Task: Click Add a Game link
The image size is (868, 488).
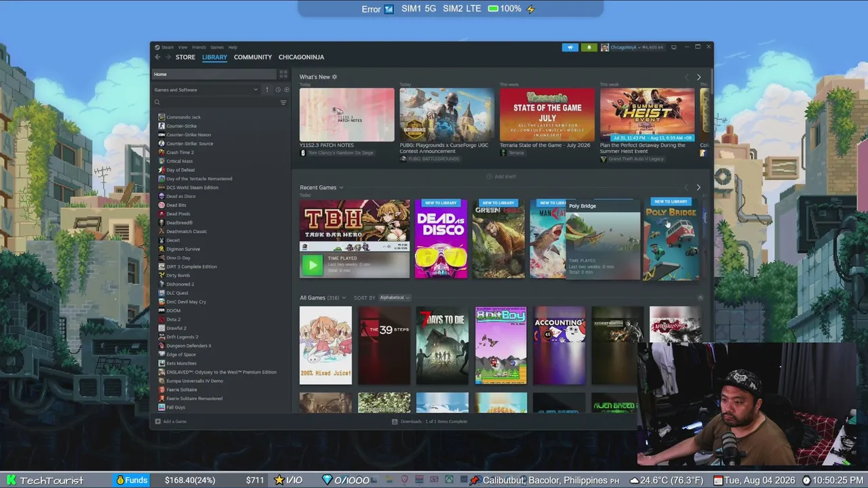Action: point(175,422)
